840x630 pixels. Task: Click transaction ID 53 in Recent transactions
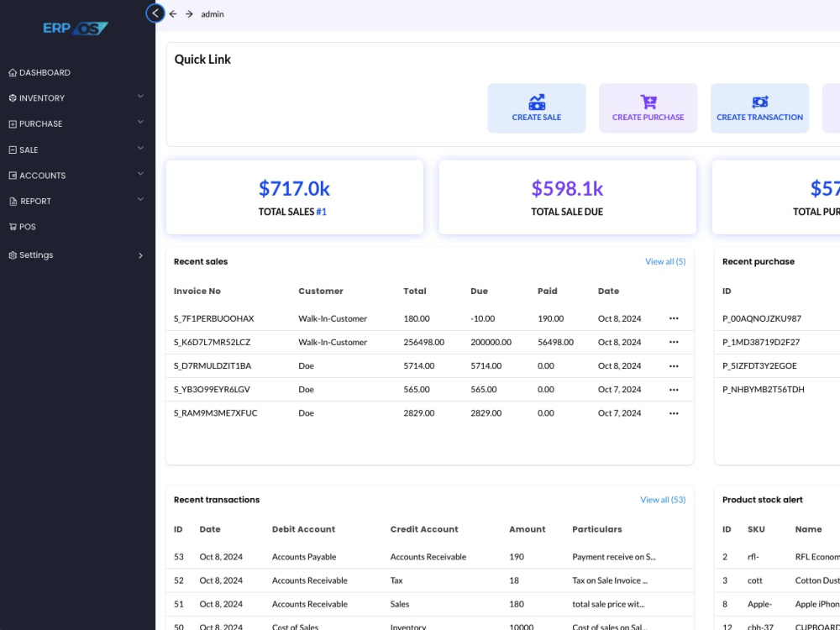[x=179, y=557]
